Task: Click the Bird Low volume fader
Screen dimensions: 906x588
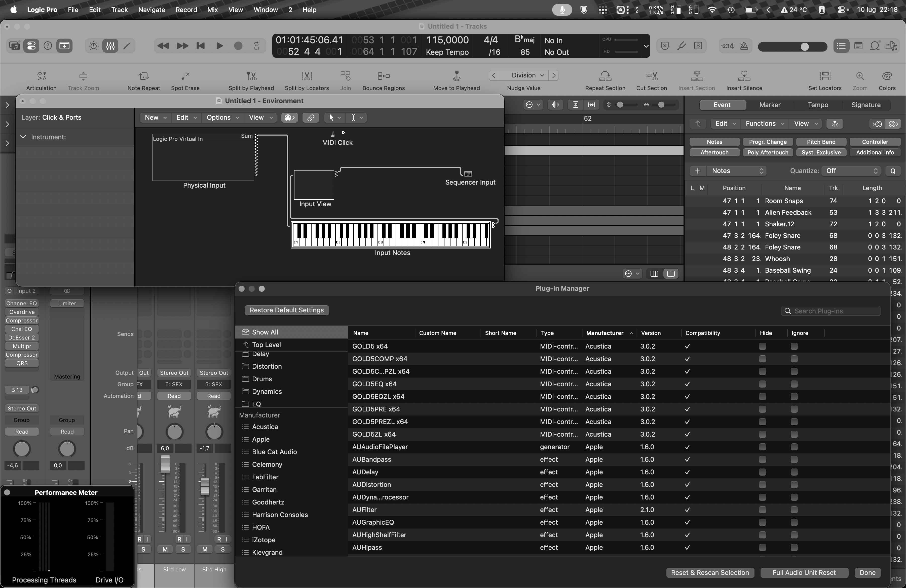Action: (165, 464)
